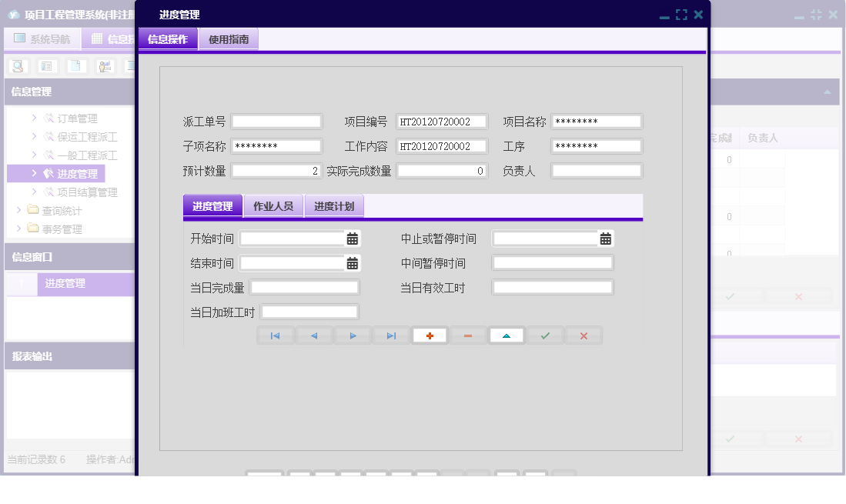This screenshot has width=846, height=504.
Task: Select the 'add record' plus icon
Action: tap(429, 335)
